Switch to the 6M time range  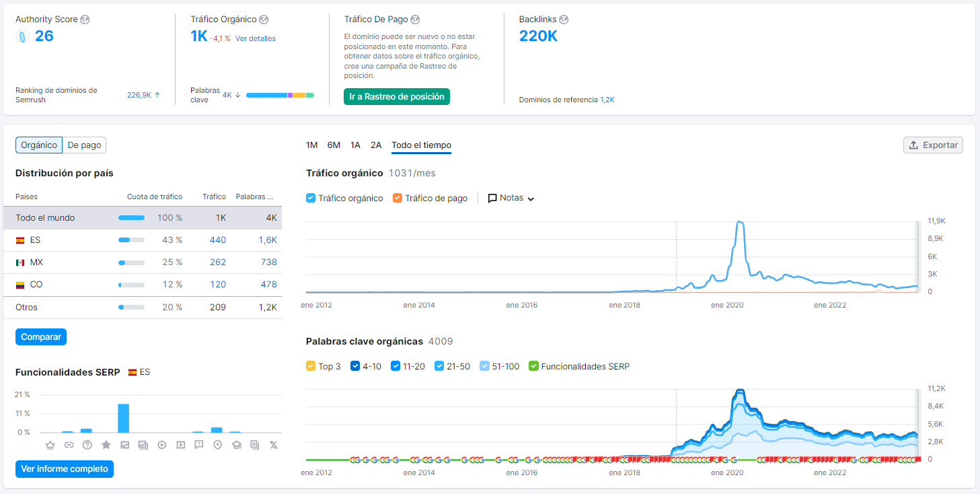click(334, 145)
